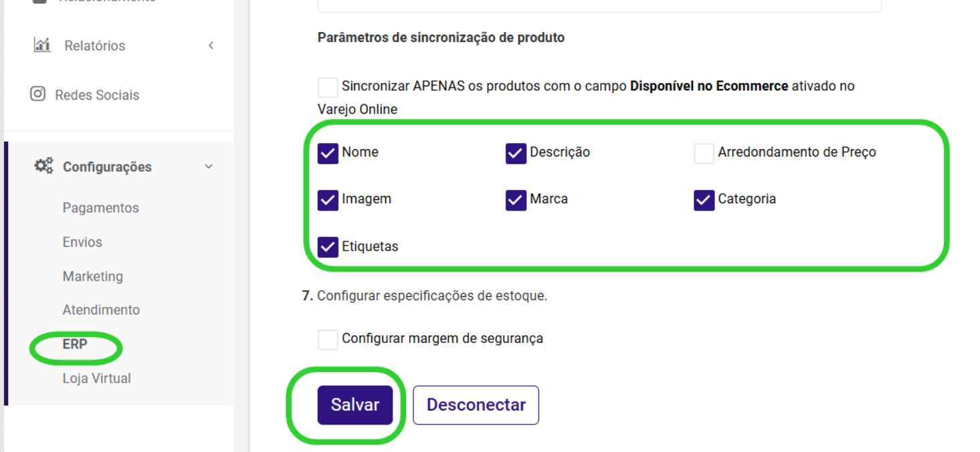Open the ERP settings page
This screenshot has height=452, width=980.
pos(75,344)
